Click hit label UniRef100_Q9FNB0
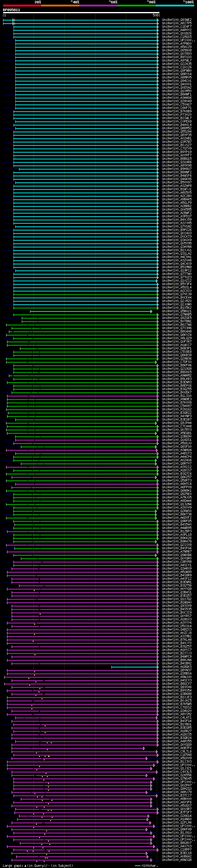This screenshot has height=868, width=197. pos(177,71)
